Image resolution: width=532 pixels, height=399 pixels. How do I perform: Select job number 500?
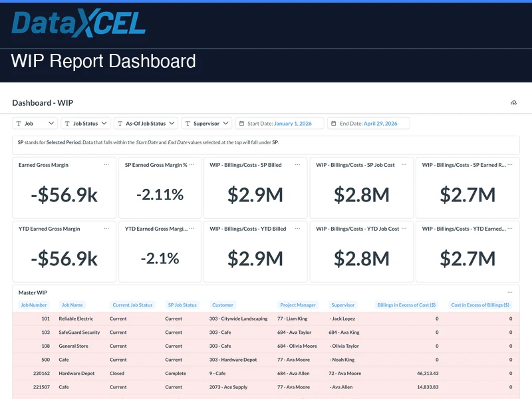pos(45,360)
